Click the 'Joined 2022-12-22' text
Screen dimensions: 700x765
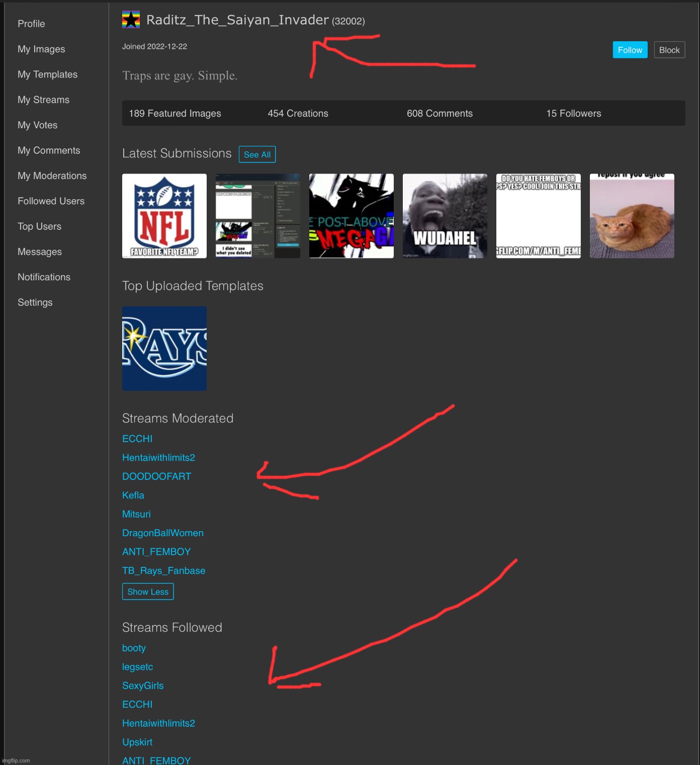(154, 46)
